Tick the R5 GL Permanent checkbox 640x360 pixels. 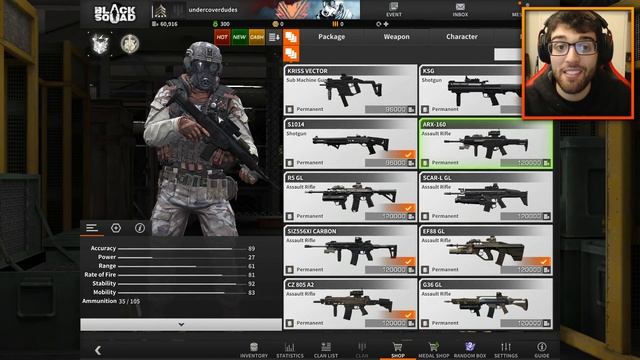[x=290, y=216]
